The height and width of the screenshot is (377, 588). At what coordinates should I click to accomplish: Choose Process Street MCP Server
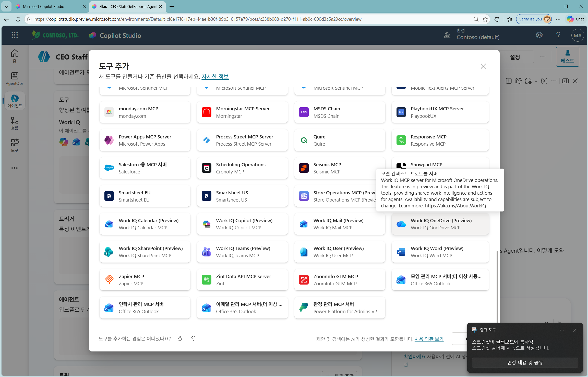pyautogui.click(x=242, y=140)
